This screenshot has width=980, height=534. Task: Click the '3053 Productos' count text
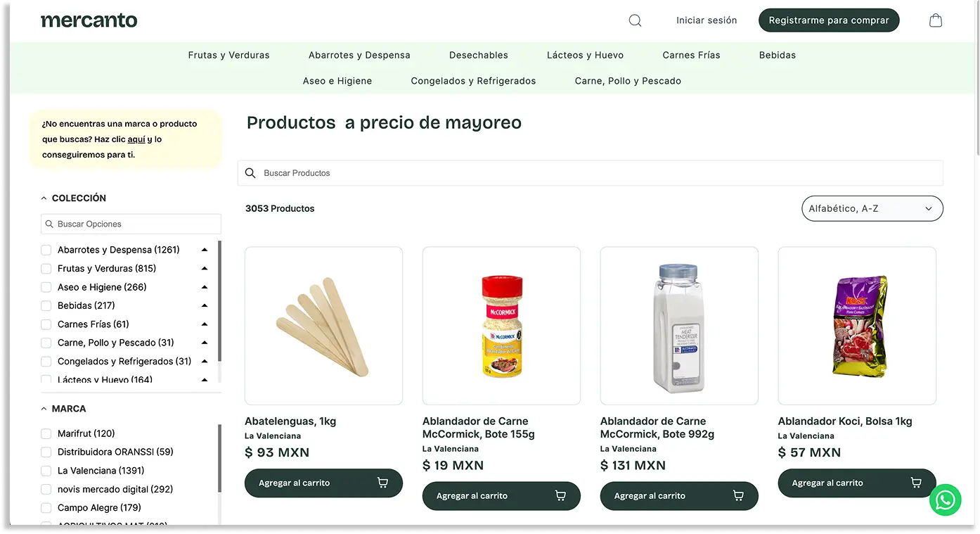pyautogui.click(x=280, y=208)
